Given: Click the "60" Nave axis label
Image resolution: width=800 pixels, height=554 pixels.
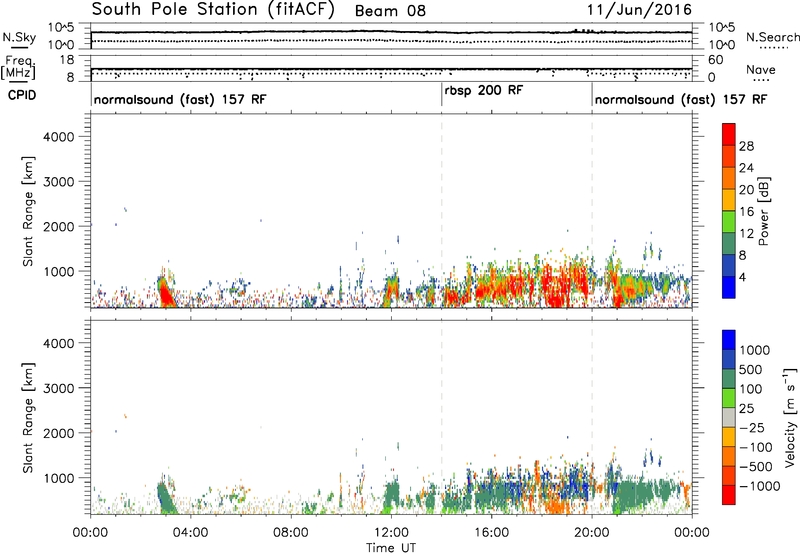Looking at the screenshot, I should coord(715,60).
